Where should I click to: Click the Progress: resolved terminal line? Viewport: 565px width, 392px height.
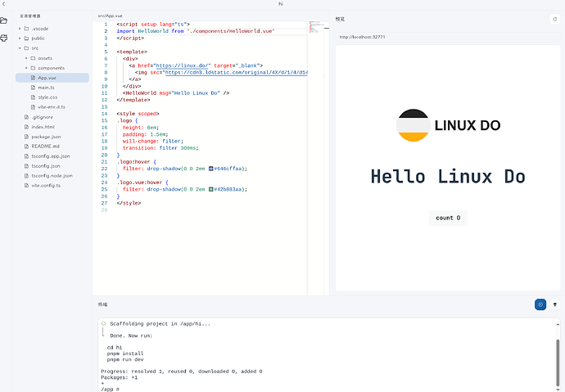[182, 372]
